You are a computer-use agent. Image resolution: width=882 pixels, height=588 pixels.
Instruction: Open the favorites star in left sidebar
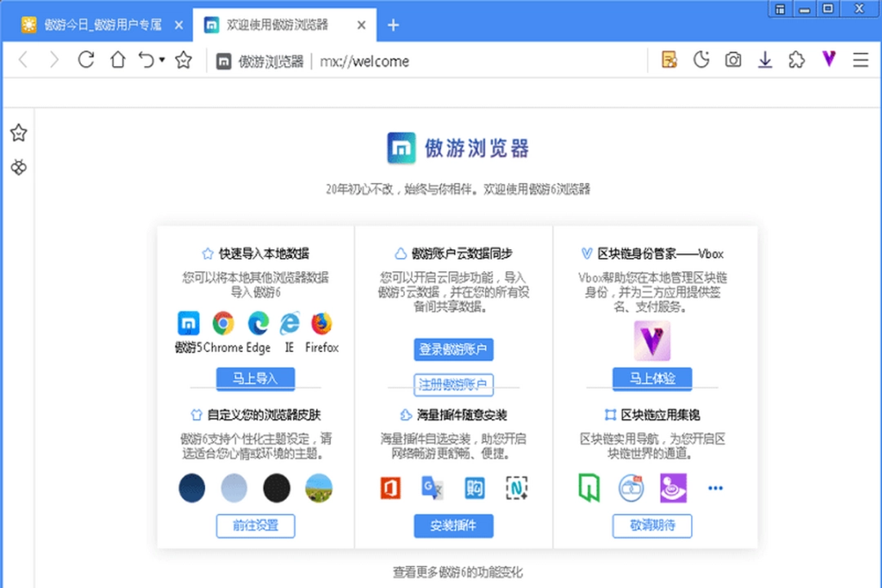pyautogui.click(x=18, y=132)
